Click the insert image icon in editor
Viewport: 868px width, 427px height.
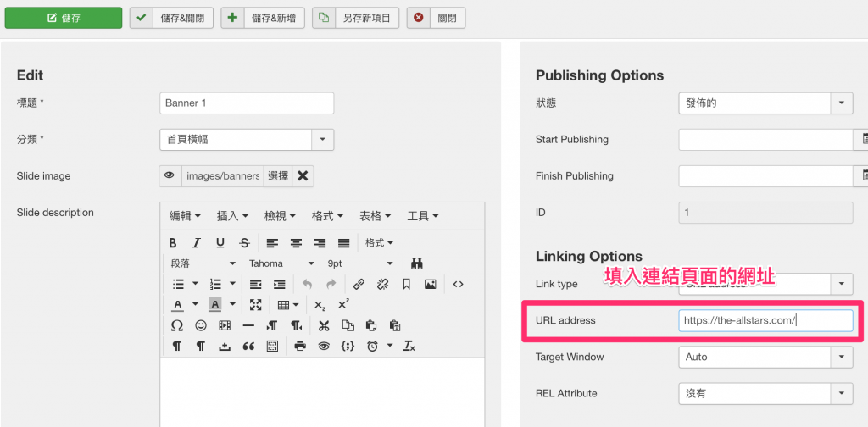430,285
